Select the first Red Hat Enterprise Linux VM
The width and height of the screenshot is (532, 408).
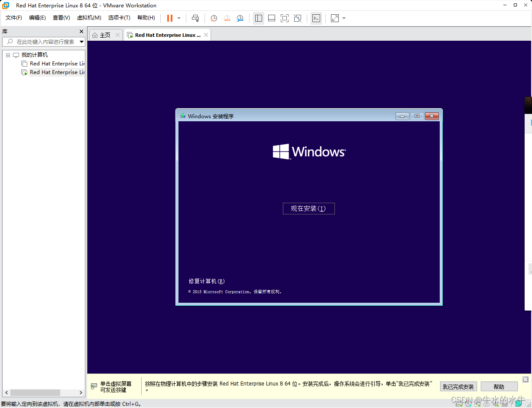pyautogui.click(x=57, y=64)
